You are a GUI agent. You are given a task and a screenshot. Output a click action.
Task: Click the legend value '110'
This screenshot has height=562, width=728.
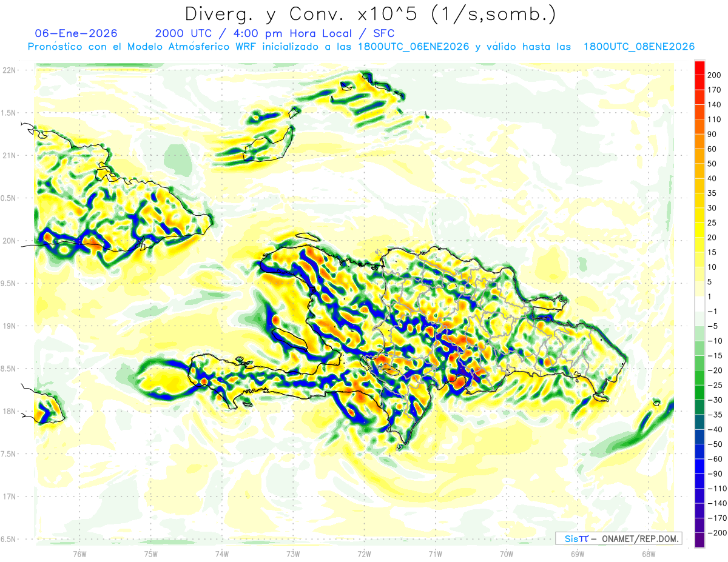715,119
